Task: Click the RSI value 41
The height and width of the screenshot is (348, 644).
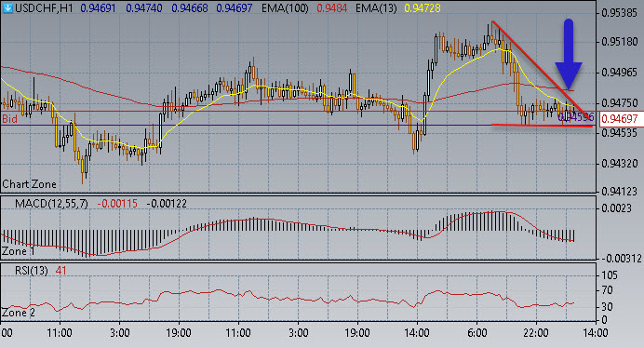Action: click(60, 271)
